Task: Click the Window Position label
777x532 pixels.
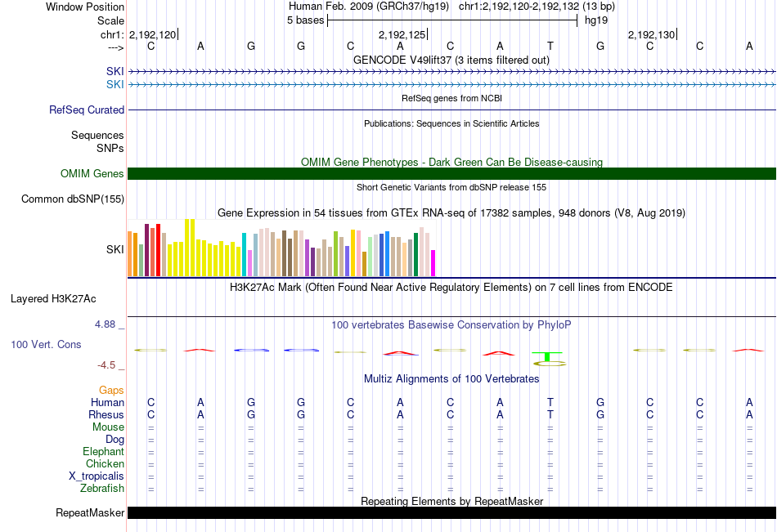Action: pyautogui.click(x=85, y=7)
